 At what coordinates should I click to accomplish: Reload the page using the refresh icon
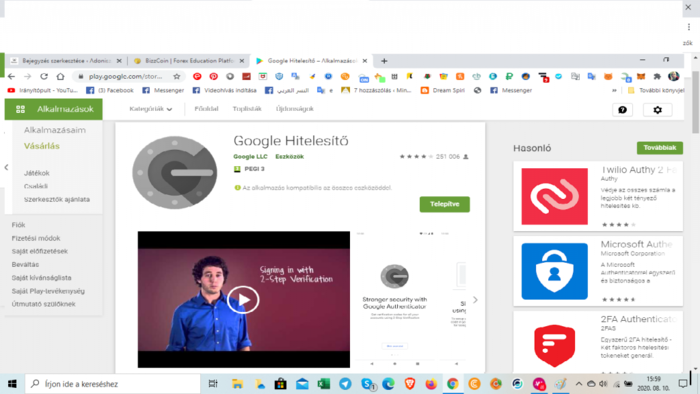44,76
